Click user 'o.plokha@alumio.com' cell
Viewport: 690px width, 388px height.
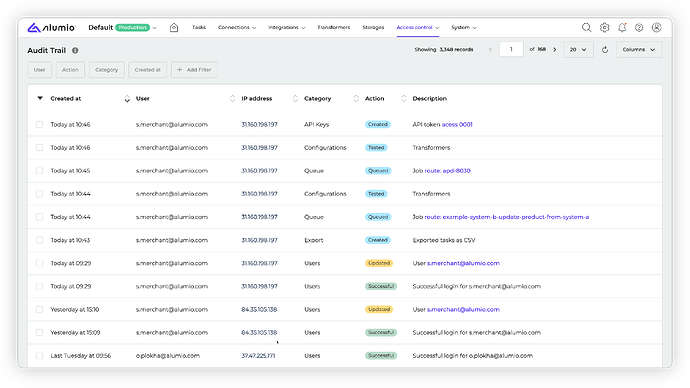[168, 355]
